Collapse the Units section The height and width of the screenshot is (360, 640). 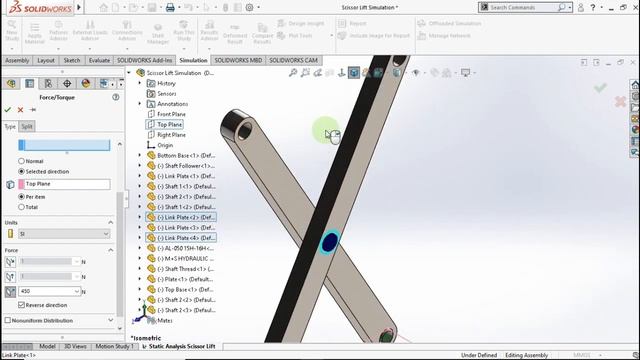pyautogui.click(x=111, y=222)
